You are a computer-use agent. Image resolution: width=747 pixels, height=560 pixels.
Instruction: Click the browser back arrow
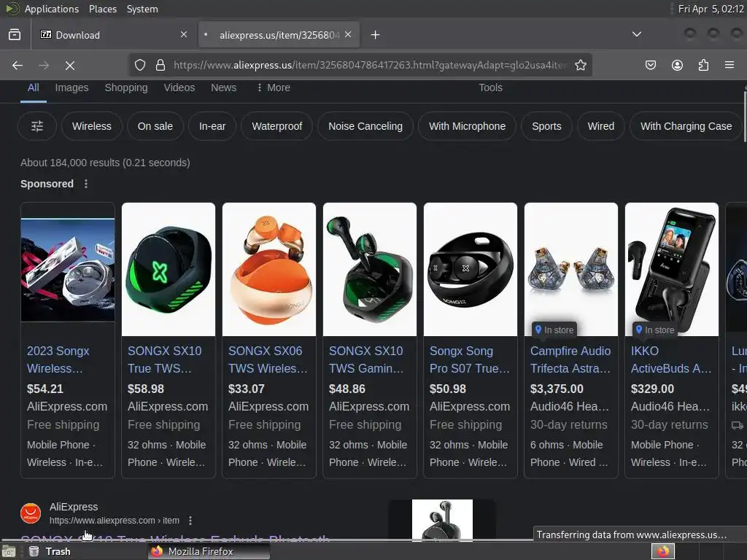tap(18, 65)
